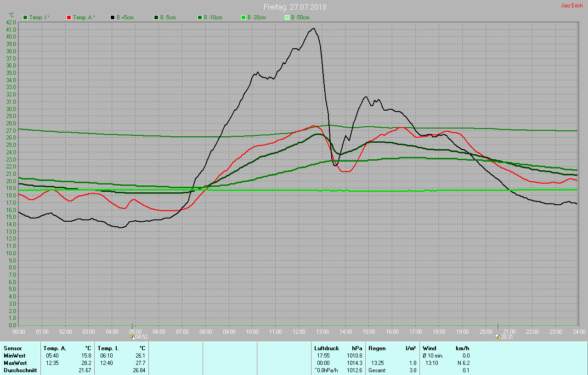Select the Regen column header
588x375 pixels.
377,348
